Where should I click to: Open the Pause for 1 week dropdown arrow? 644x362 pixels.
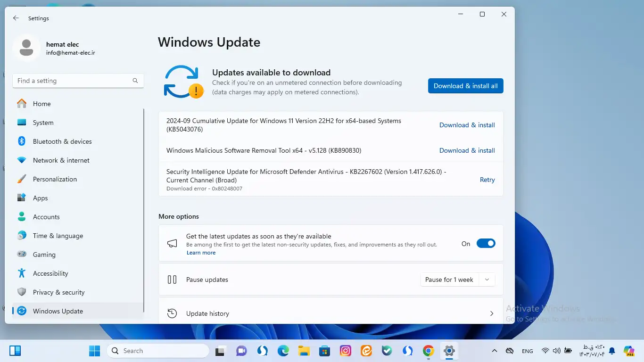pos(487,280)
